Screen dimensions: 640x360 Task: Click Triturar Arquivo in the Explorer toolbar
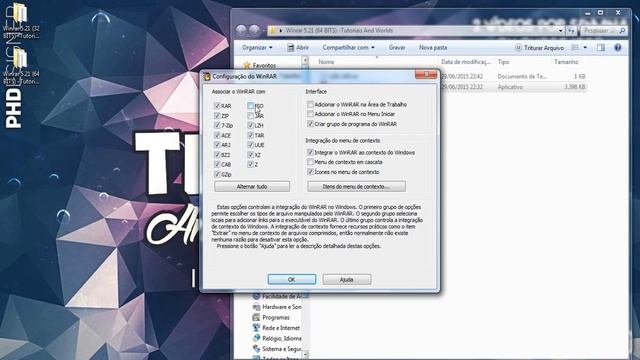point(540,48)
